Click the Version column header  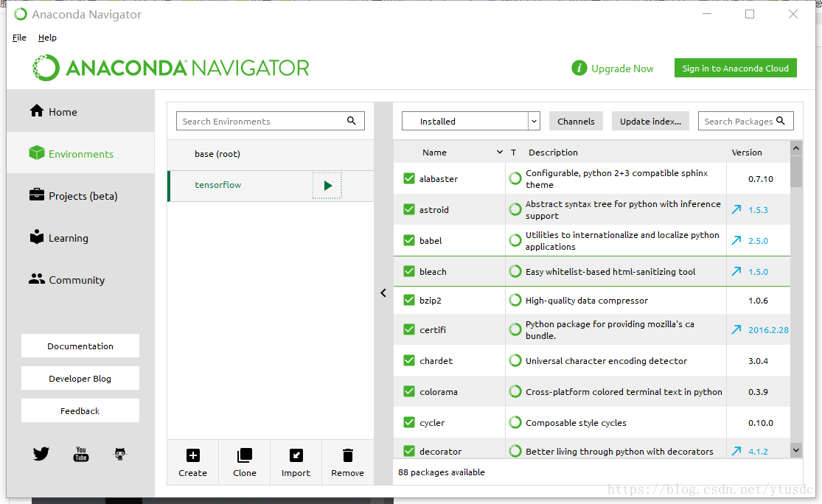click(x=747, y=153)
